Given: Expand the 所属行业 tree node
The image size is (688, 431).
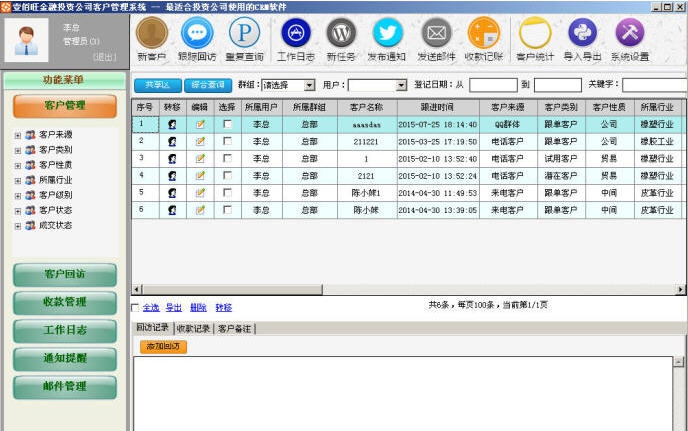Looking at the screenshot, I should (18, 181).
